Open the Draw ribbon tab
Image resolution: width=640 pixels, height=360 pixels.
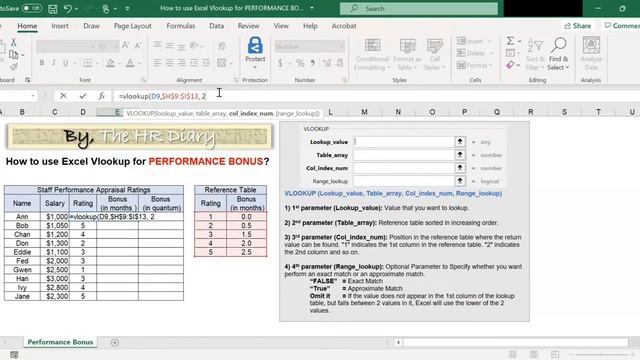pyautogui.click(x=91, y=26)
